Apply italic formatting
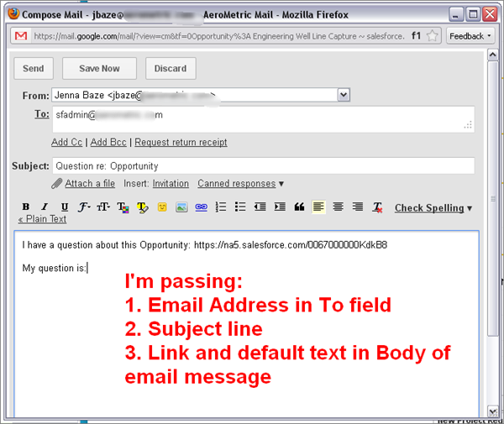The height and width of the screenshot is (424, 504). point(45,207)
